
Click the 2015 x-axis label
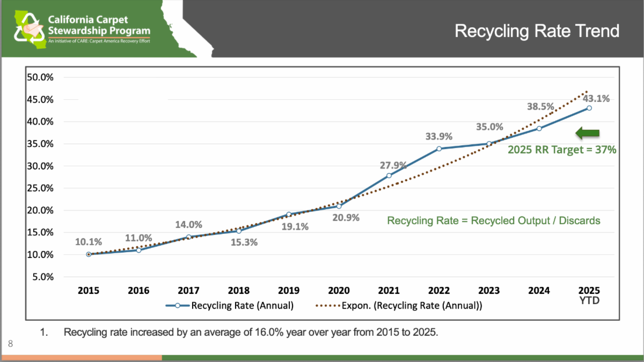tap(89, 291)
